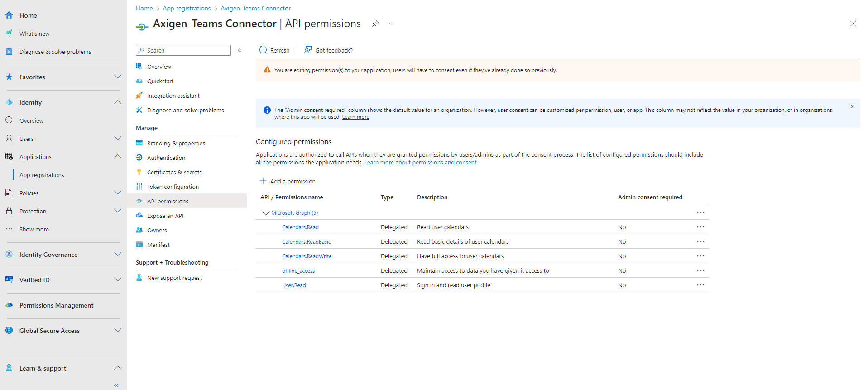
Task: Collapse the resource menu with double chevron
Action: click(240, 50)
